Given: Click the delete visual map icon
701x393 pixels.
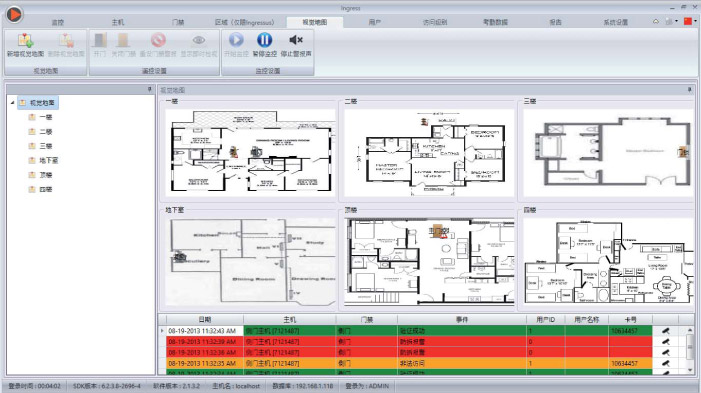Looking at the screenshot, I should click(x=66, y=40).
